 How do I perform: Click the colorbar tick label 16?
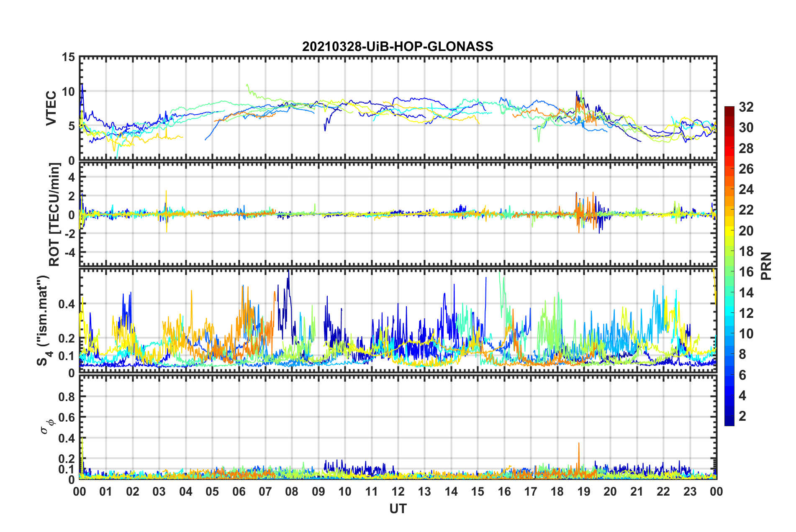tap(746, 272)
